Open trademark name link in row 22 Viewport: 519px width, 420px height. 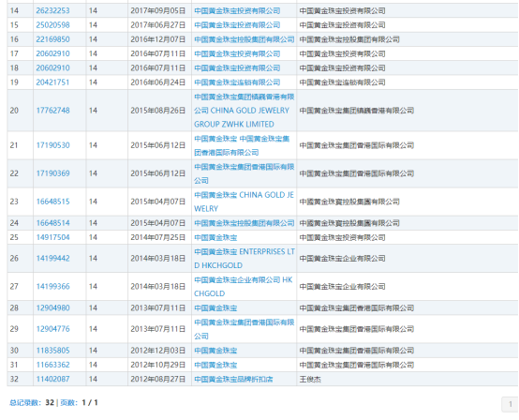(244, 173)
